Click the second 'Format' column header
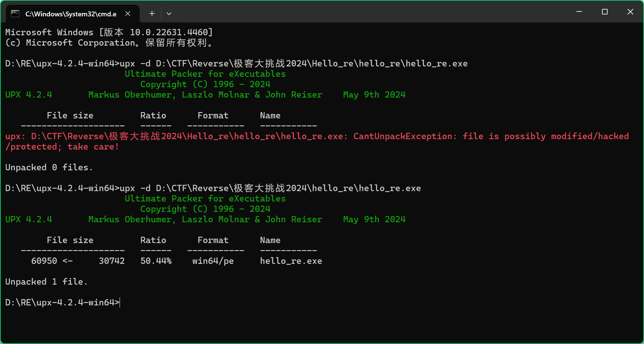The width and height of the screenshot is (644, 344). [213, 240]
